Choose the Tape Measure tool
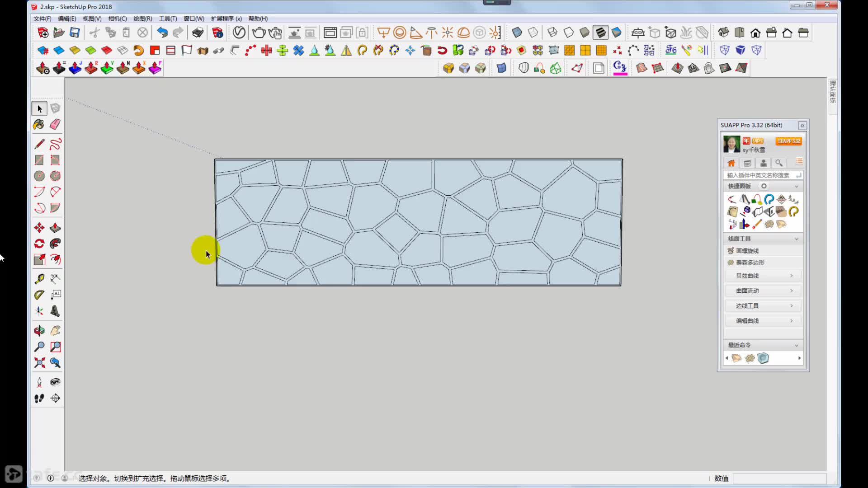The image size is (868, 488). pyautogui.click(x=39, y=279)
